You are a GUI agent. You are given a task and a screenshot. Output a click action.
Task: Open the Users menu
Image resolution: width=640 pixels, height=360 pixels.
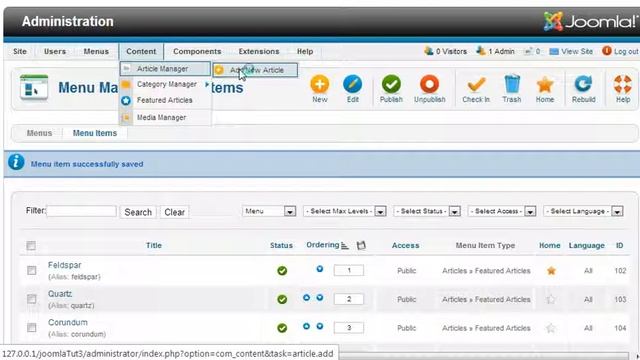tap(55, 51)
